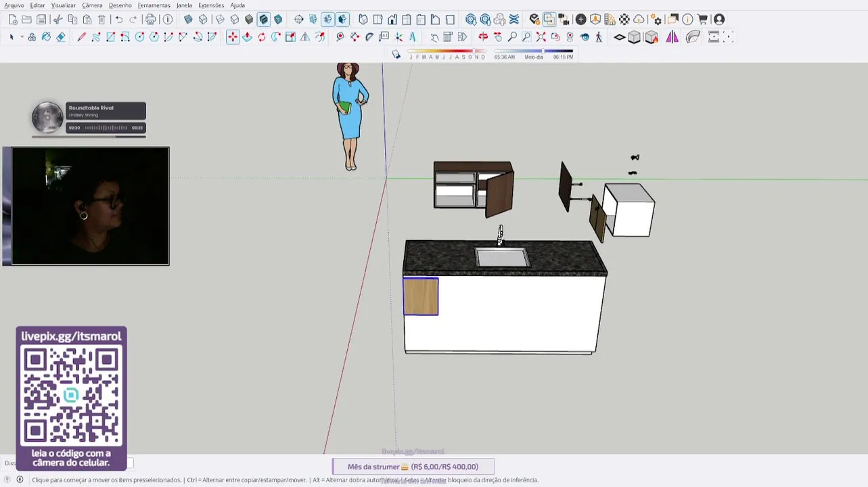Select the wood cabinet door on island
The width and height of the screenshot is (868, 487).
[421, 296]
